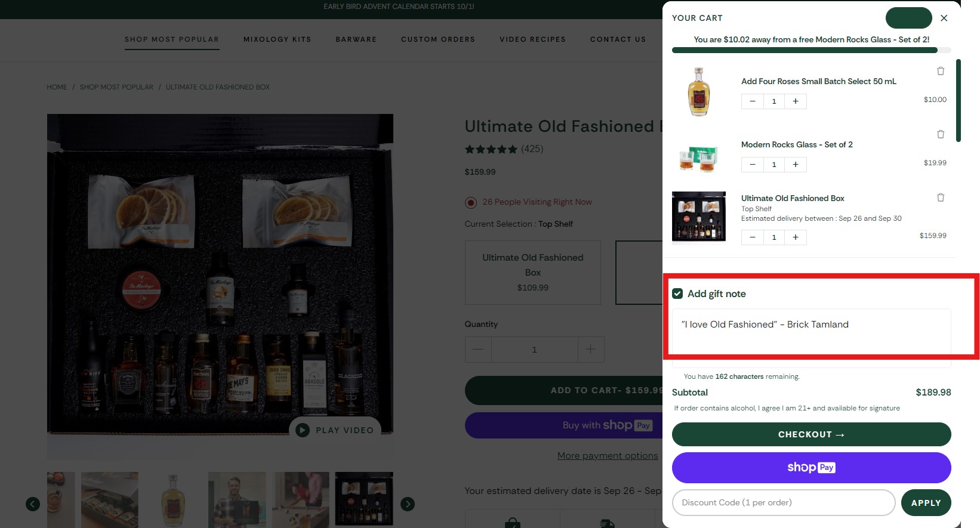Increase Modern Rocks Glass quantity

click(x=796, y=165)
